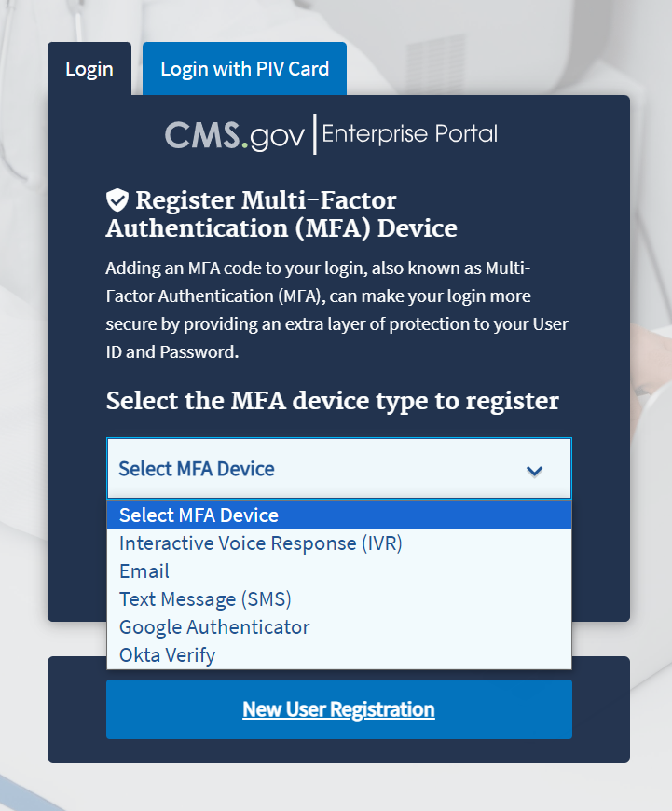The image size is (672, 811).
Task: Choose Okta Verify from the dropdown list
Action: click(x=168, y=654)
